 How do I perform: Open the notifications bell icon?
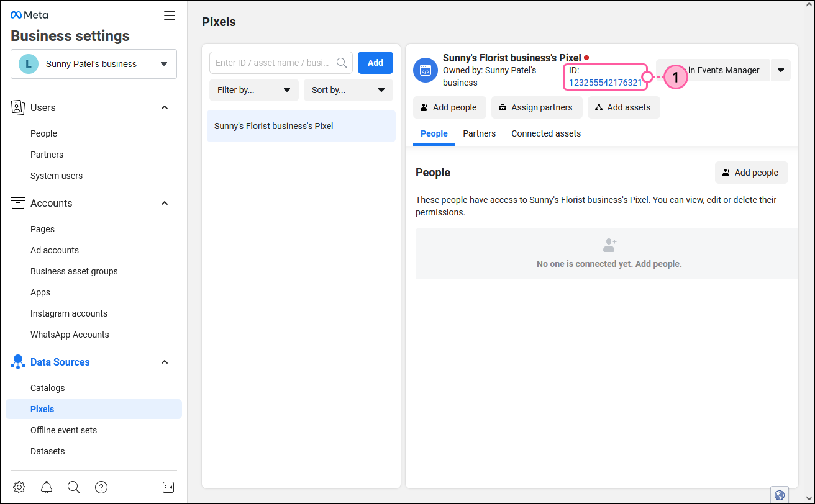click(x=47, y=487)
